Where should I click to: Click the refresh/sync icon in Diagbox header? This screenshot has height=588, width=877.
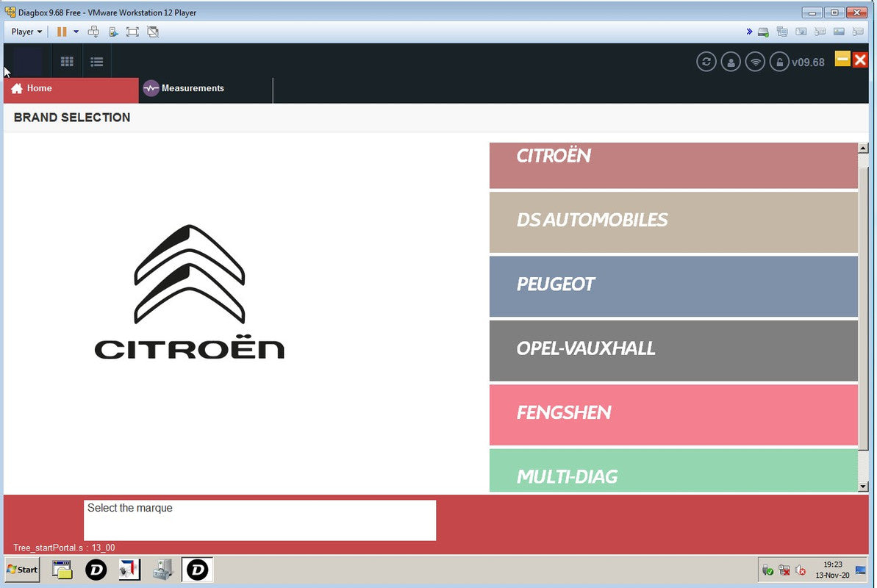coord(706,62)
